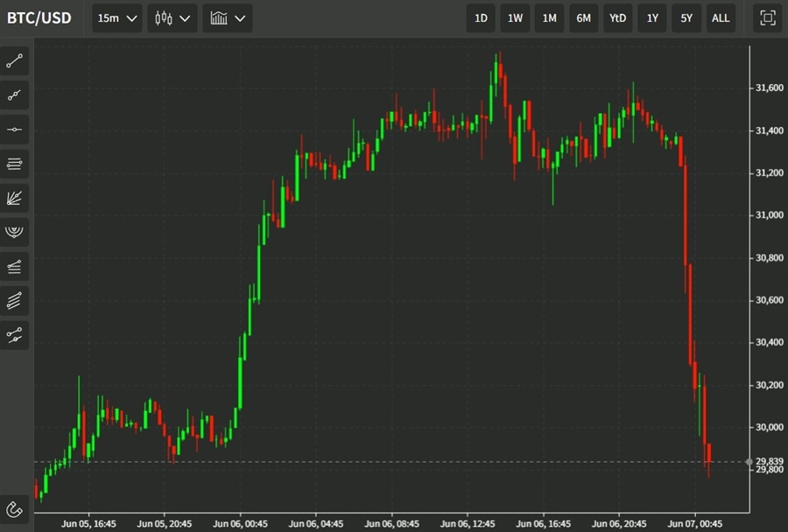
Task: Toggle fullscreen chart view
Action: coord(767,17)
